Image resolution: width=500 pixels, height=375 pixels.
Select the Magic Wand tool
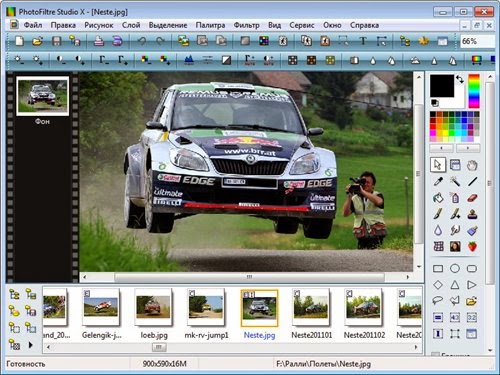(455, 182)
